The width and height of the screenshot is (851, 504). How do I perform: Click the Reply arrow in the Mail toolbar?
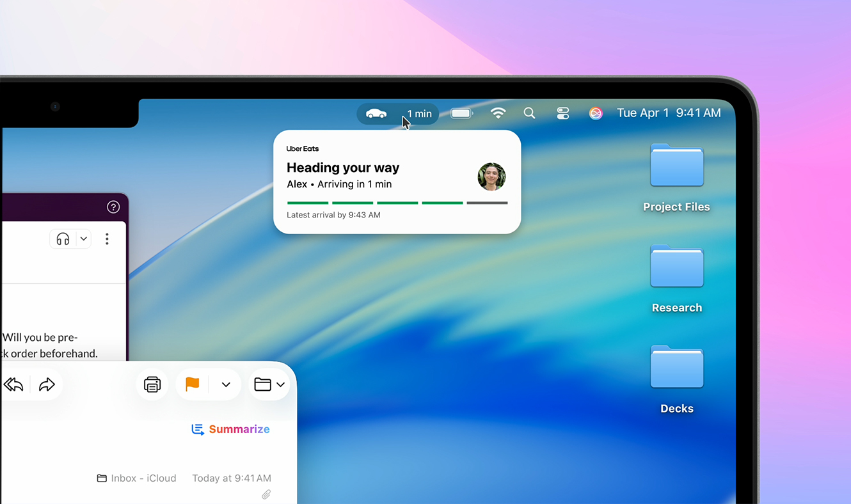point(13,384)
